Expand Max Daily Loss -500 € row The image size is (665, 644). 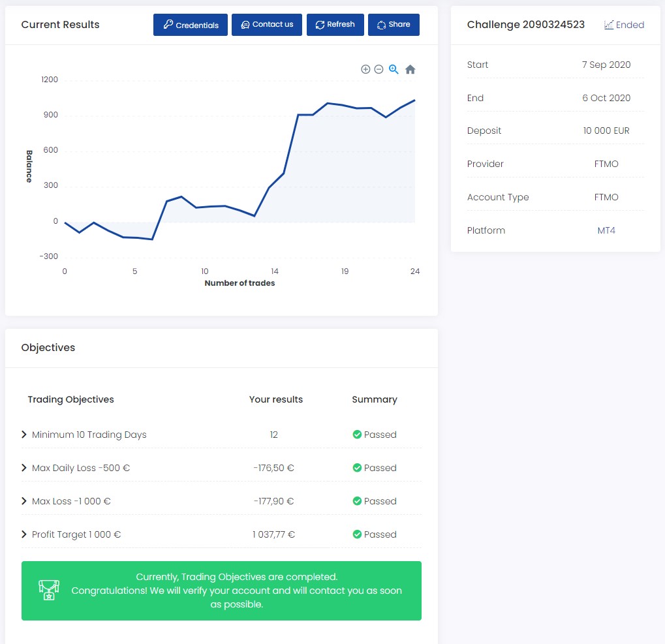24,468
